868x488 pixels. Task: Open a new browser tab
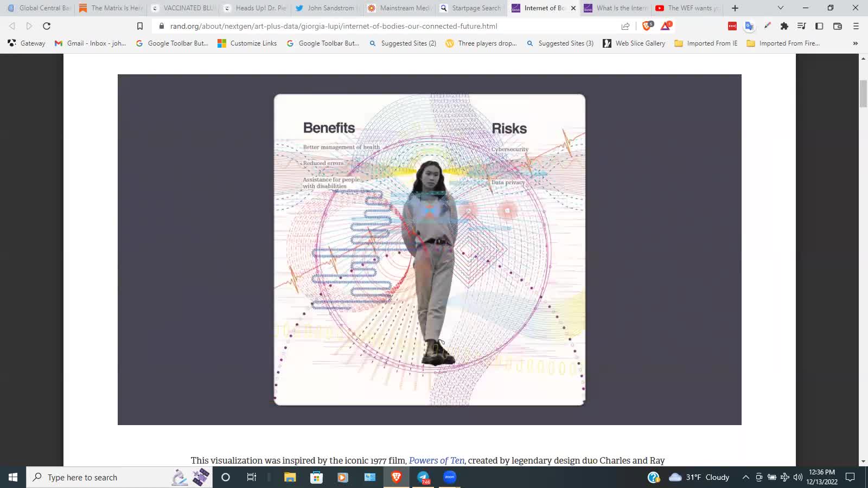pyautogui.click(x=735, y=8)
